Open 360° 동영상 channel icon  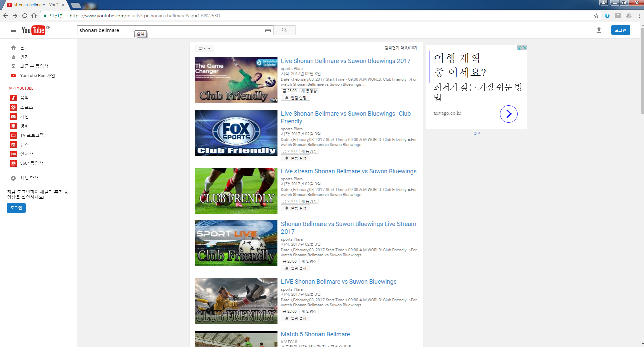[13, 163]
